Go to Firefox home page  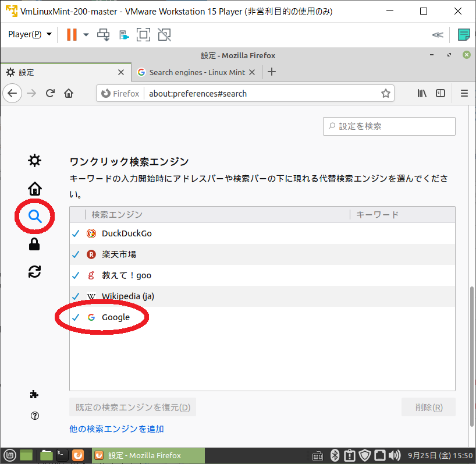[x=69, y=93]
